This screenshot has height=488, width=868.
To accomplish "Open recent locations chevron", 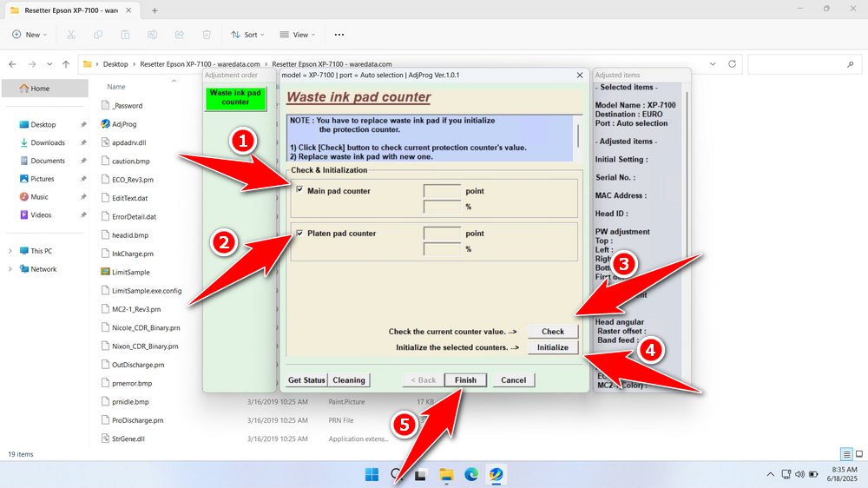I will coord(49,64).
